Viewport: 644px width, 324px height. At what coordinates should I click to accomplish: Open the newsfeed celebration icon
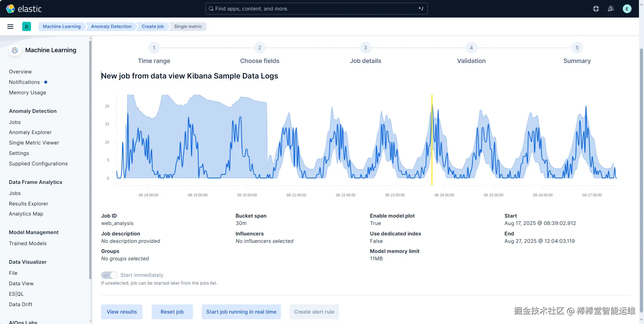point(611,9)
